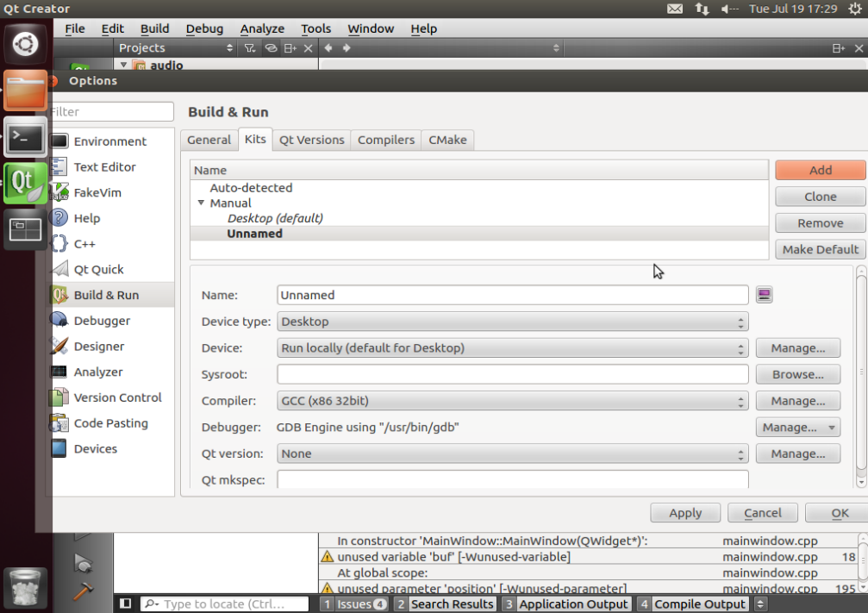Click Qt Creator launcher icon
The height and width of the screenshot is (613, 868).
point(25,184)
